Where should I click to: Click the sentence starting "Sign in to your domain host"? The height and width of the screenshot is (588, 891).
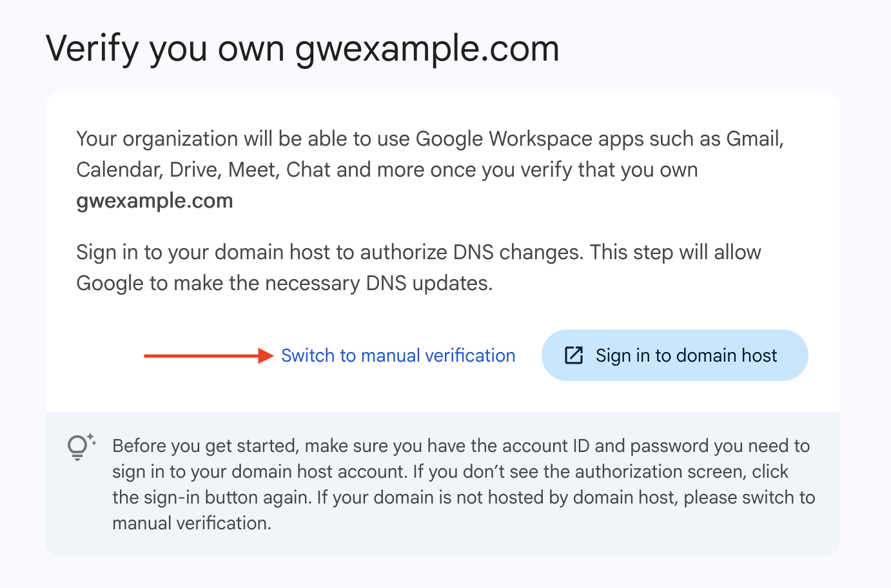point(419,268)
